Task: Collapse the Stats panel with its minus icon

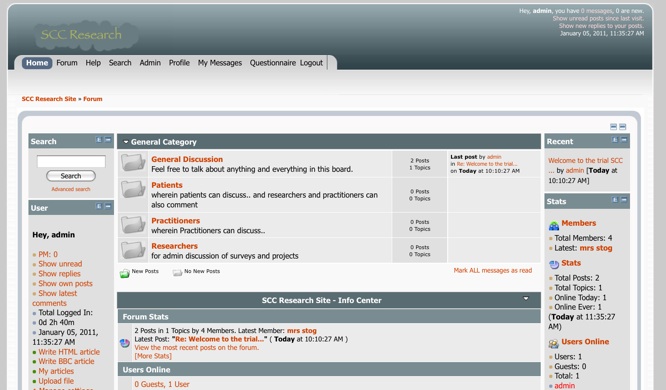Action: tap(624, 199)
